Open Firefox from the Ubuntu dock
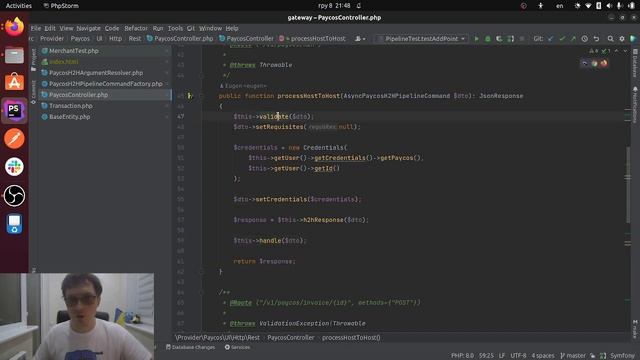The width and height of the screenshot is (640, 360). click(14, 27)
